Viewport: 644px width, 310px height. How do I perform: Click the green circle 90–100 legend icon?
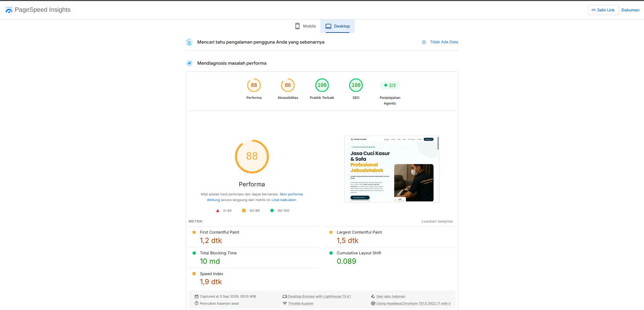tap(272, 210)
